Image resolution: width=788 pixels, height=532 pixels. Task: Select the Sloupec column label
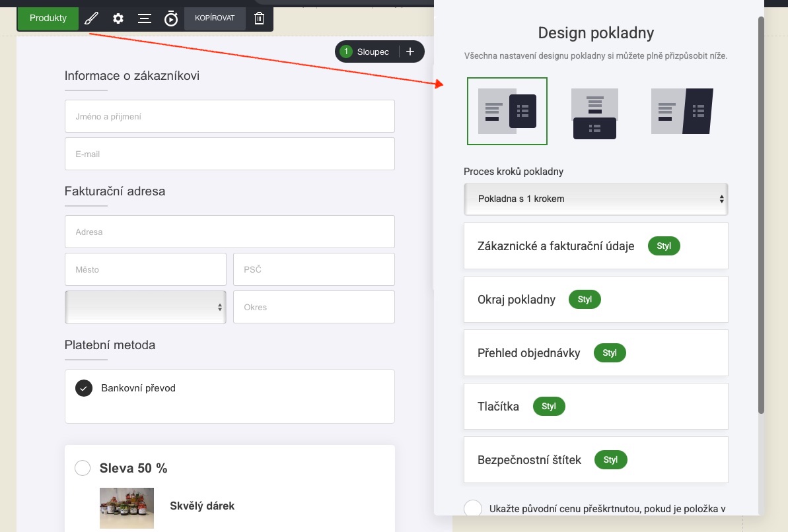click(x=373, y=51)
